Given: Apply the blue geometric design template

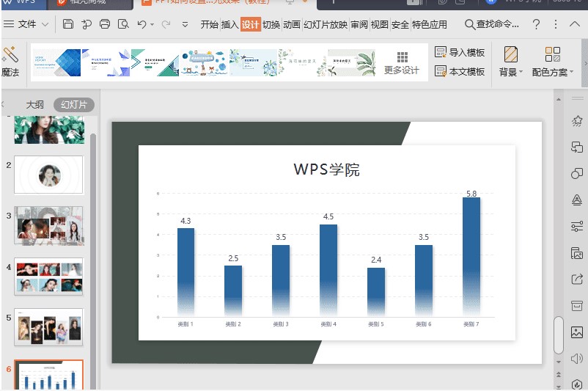Looking at the screenshot, I should [57, 62].
